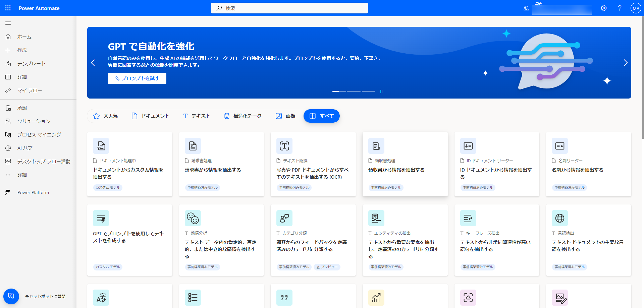This screenshot has width=644, height=308.
Task: Click the translation icon in bottom row
Action: point(101,298)
